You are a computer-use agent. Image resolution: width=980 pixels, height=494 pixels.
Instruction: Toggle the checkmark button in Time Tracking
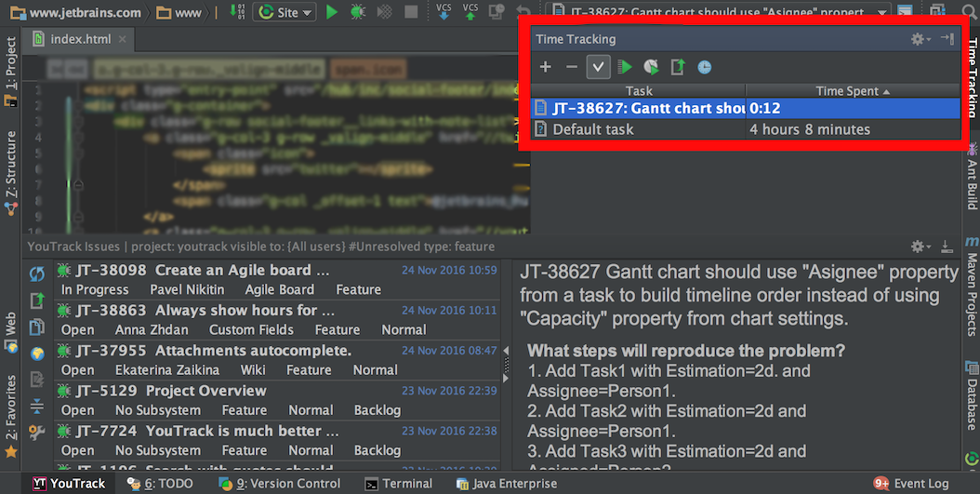598,67
